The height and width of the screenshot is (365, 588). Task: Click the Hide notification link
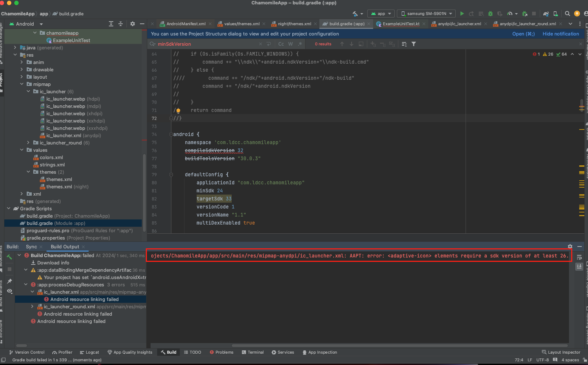pos(561,34)
